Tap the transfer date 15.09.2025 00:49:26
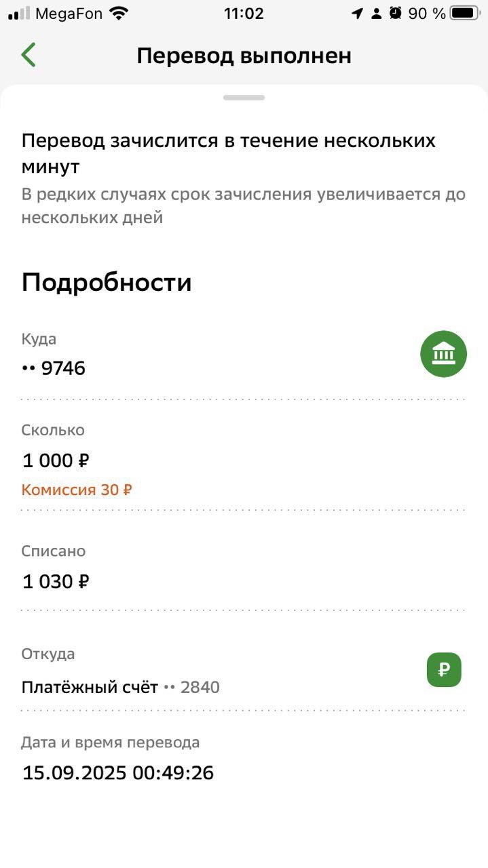 pos(118,772)
